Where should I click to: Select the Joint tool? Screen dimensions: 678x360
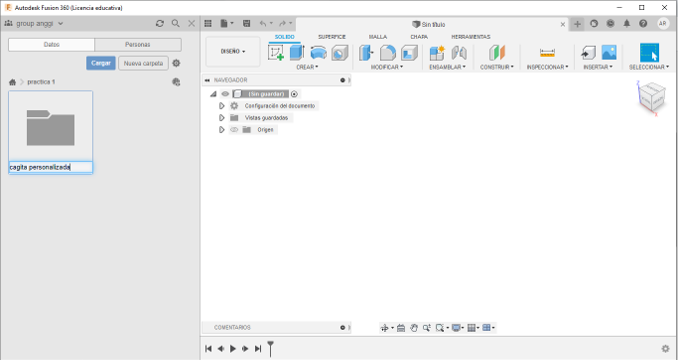(x=459, y=53)
